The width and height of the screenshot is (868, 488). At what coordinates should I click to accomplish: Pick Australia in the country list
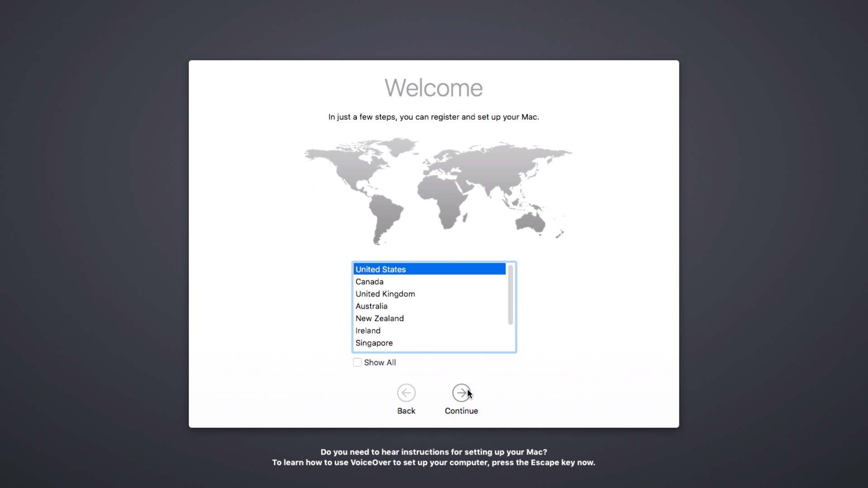[371, 306]
